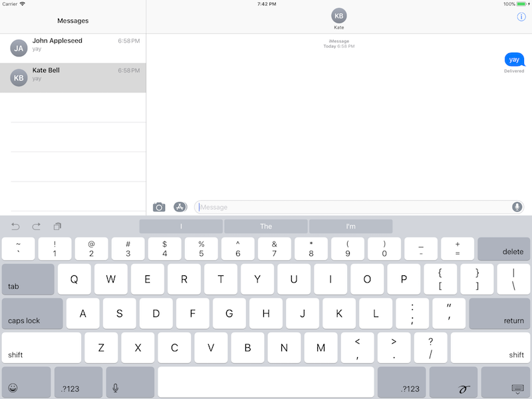The height and width of the screenshot is (399, 532).
Task: Tap the M key
Action: [x=321, y=348]
